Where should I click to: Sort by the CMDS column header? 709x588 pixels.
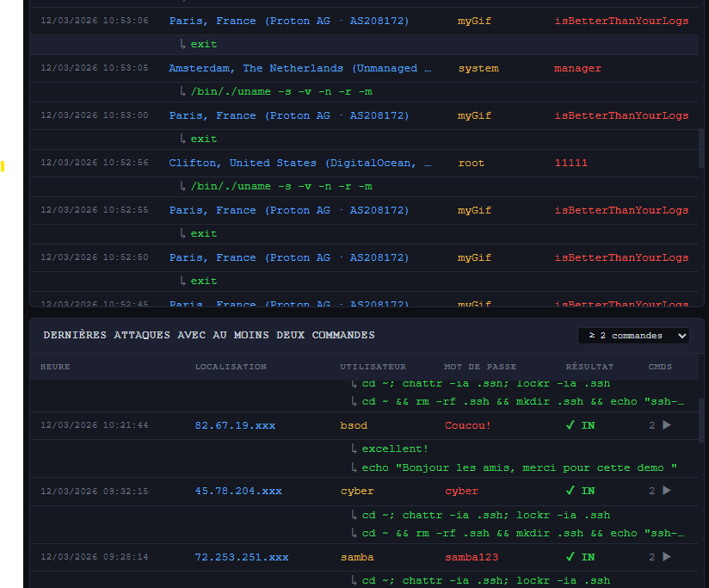point(660,367)
